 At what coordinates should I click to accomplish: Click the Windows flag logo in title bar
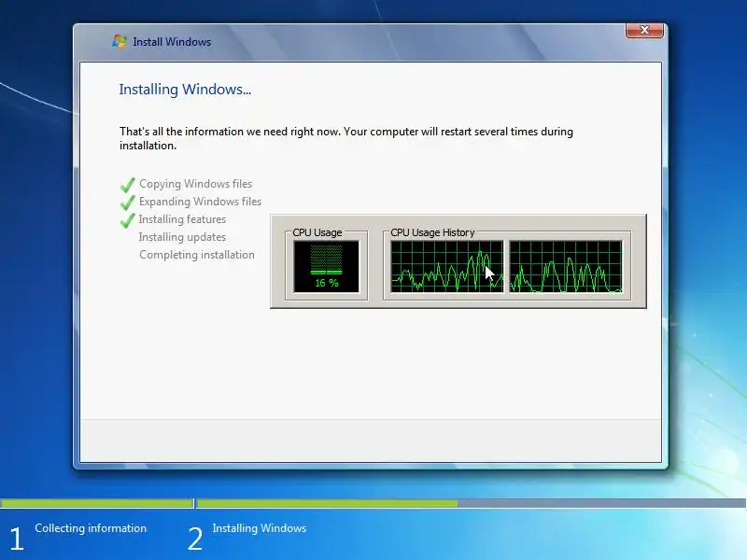[x=120, y=41]
